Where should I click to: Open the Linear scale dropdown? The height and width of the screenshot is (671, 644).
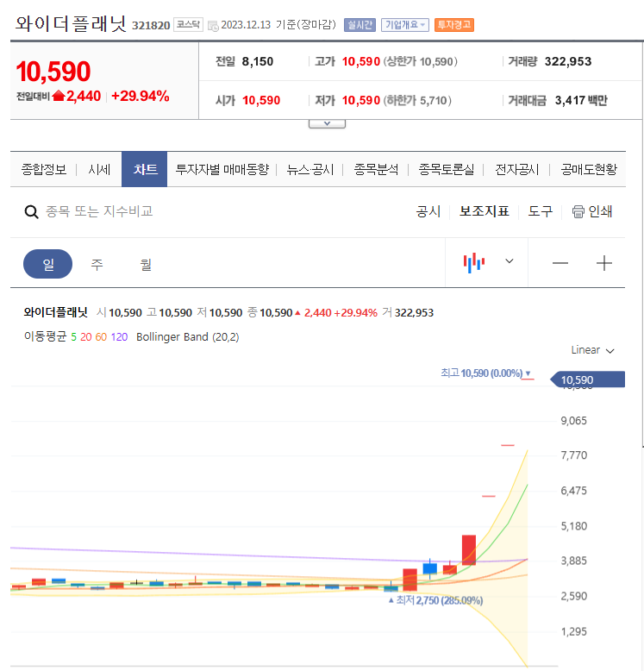coord(592,350)
